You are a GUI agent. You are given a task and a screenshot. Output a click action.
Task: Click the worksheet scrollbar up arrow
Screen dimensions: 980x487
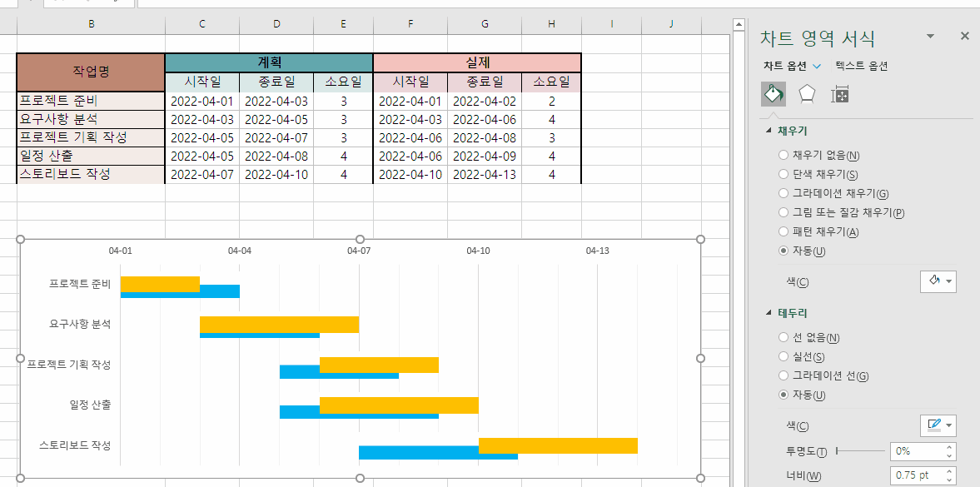coord(739,24)
